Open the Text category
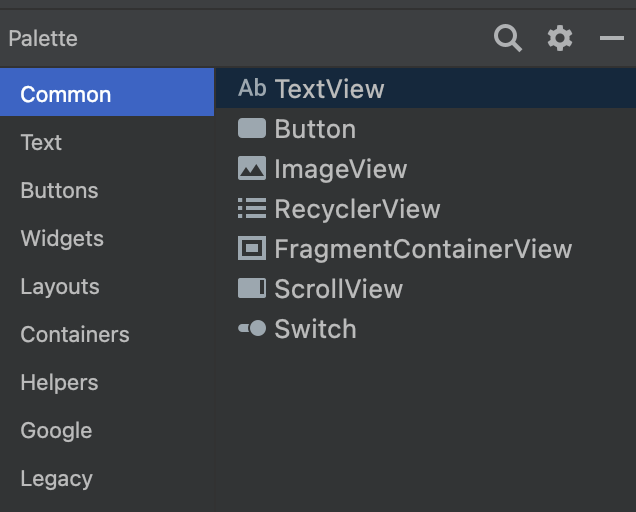 pyautogui.click(x=107, y=142)
